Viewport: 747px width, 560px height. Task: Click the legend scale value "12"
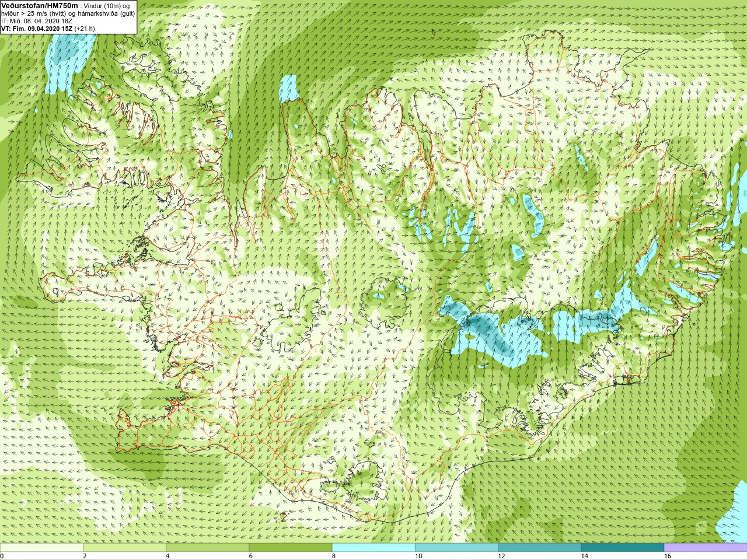tap(501, 556)
